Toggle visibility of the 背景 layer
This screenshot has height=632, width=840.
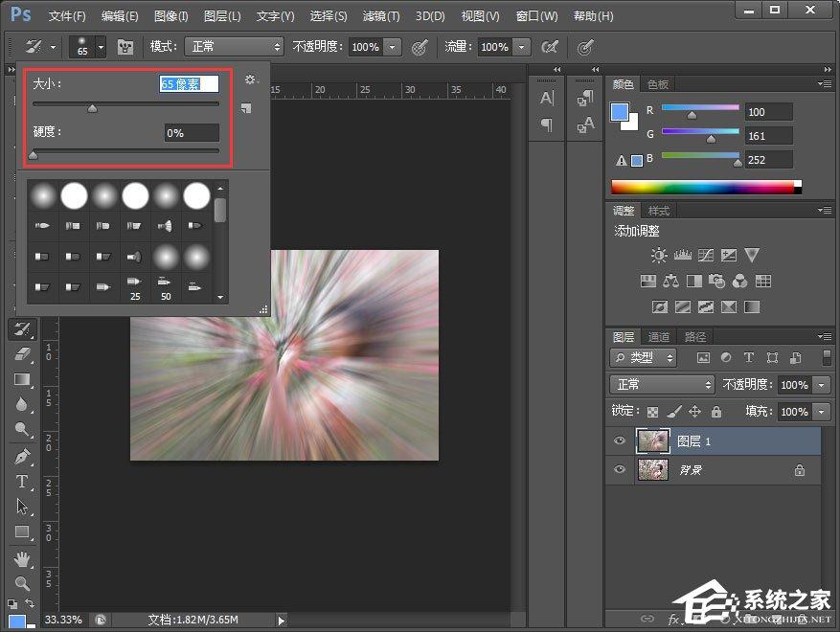click(620, 469)
